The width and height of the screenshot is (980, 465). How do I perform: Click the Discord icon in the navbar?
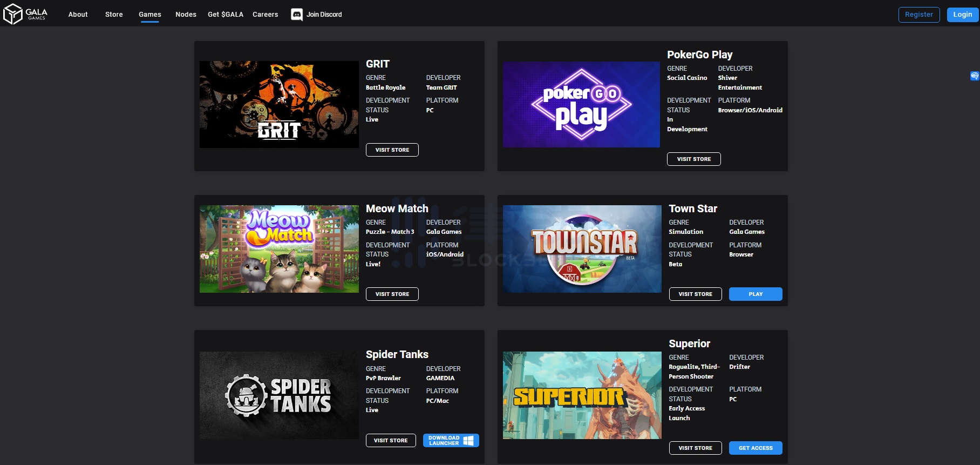click(x=296, y=15)
